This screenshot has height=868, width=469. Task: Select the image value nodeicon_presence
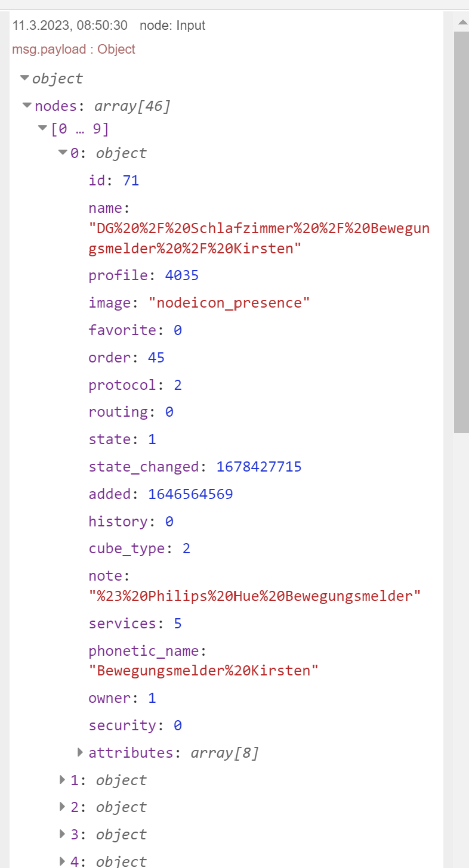tap(229, 303)
